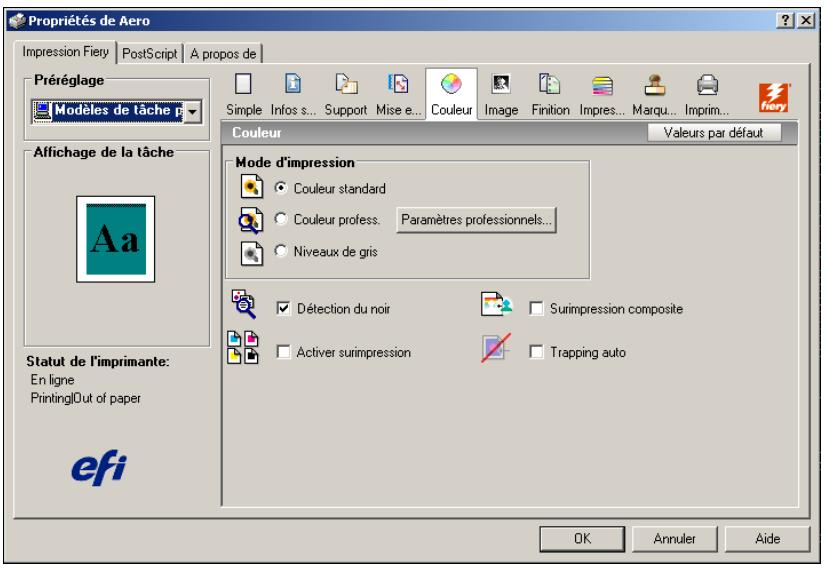
Task: Enable Surimpression composite checkbox
Action: point(536,308)
